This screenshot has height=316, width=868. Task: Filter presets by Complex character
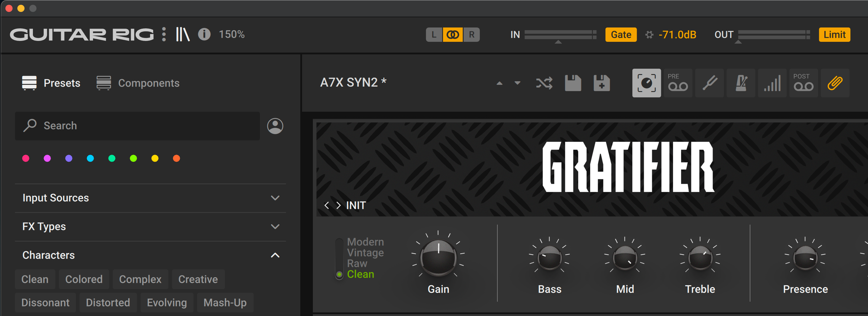pyautogui.click(x=140, y=279)
